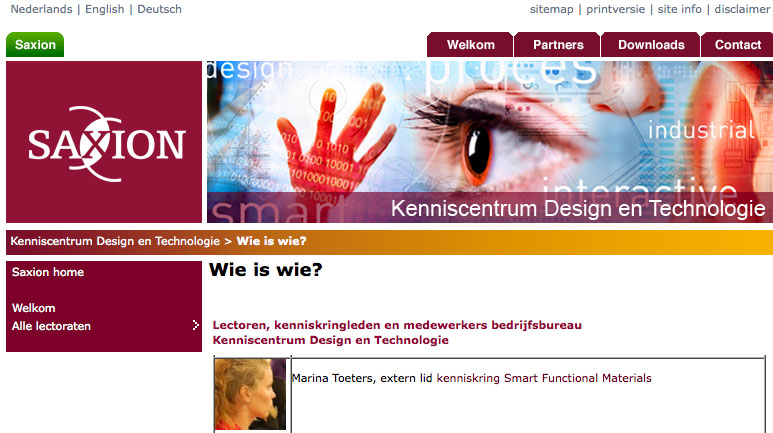Switch language to English
773x433 pixels.
[x=105, y=9]
